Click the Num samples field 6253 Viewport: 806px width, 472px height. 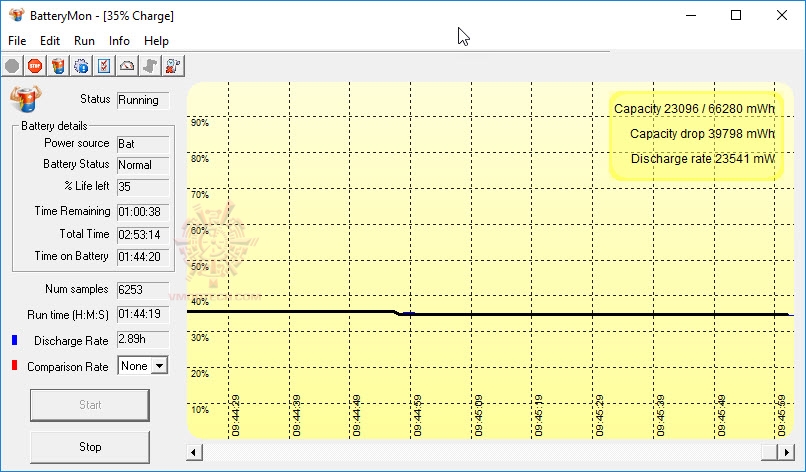[x=143, y=289]
